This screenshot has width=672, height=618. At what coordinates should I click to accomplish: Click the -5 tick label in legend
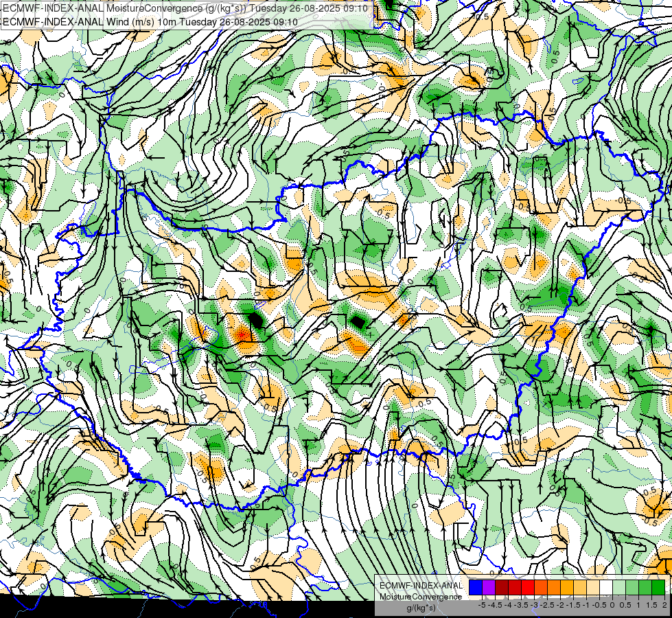[x=482, y=605]
